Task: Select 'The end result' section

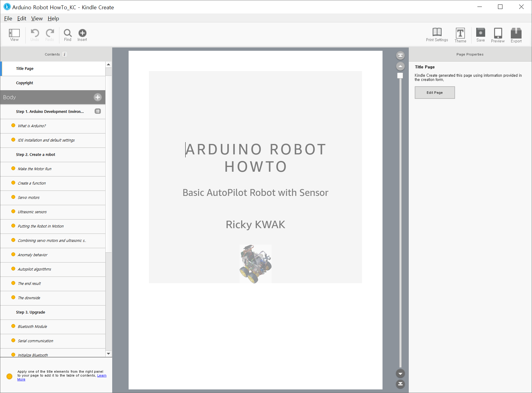Action: 53,284
